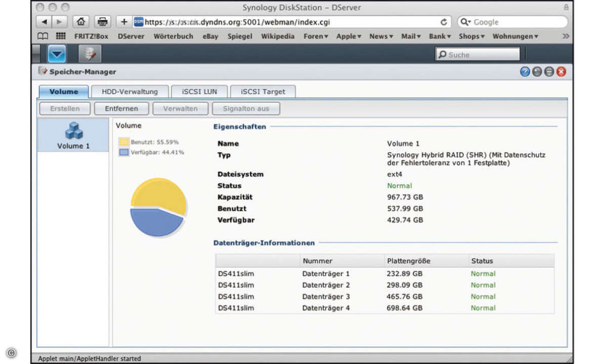Select the Datenträger 1 row
The image size is (607, 364).
pyautogui.click(x=385, y=274)
